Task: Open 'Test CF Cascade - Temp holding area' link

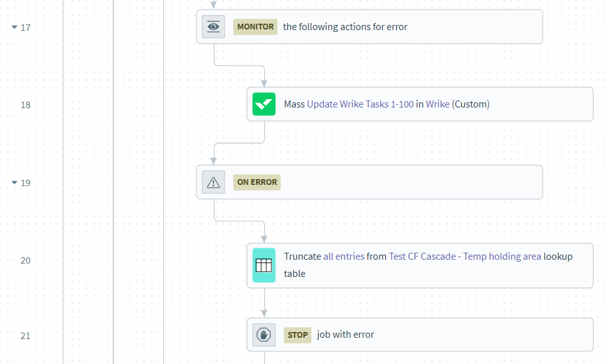Action: pyautogui.click(x=465, y=256)
